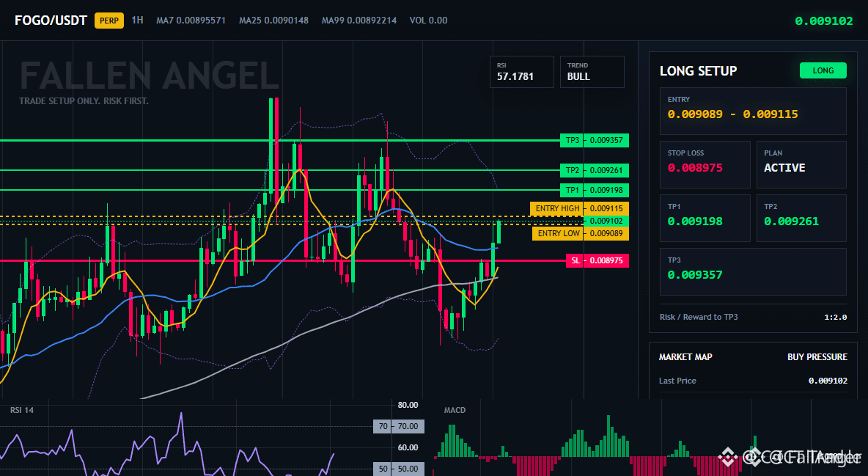Screen dimensions: 868x476
Task: Click the RSI 70 level tag
Action: [399, 426]
